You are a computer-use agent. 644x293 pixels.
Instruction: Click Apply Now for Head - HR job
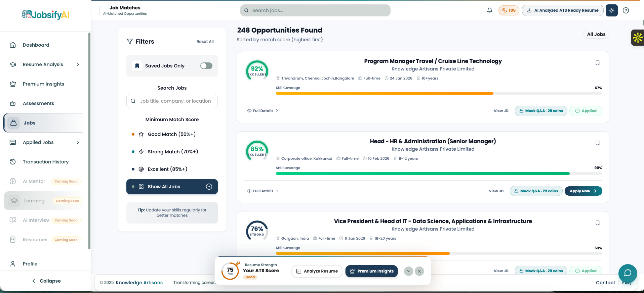(583, 191)
